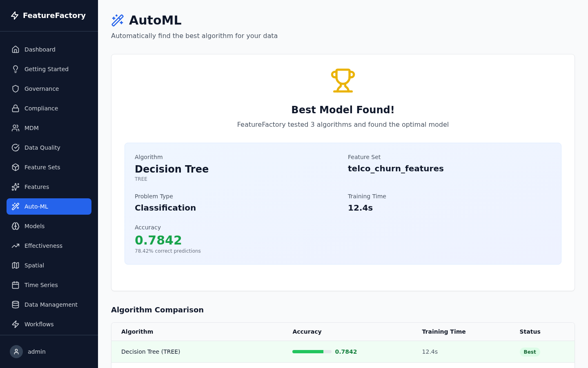588x368 pixels.
Task: Select the Models brain icon
Action: point(16,226)
